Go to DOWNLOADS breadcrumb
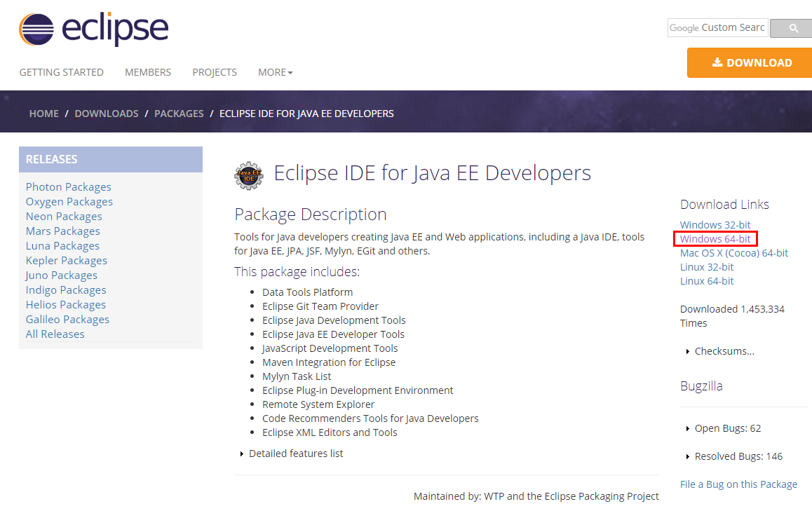 click(x=107, y=114)
